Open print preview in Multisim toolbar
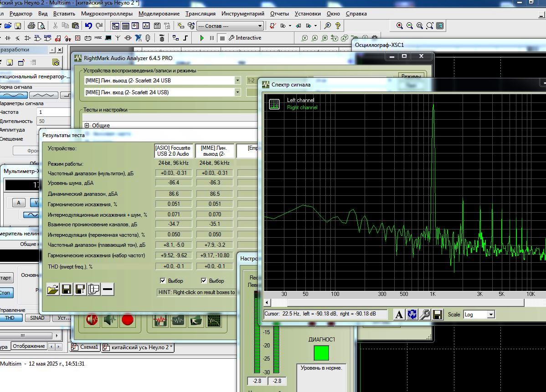Screen dimensions: 546x392 (41, 26)
